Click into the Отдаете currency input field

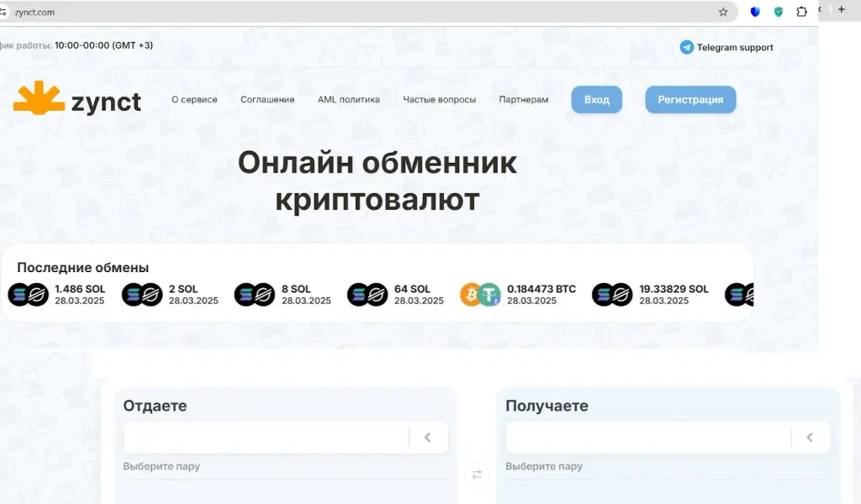(267, 437)
